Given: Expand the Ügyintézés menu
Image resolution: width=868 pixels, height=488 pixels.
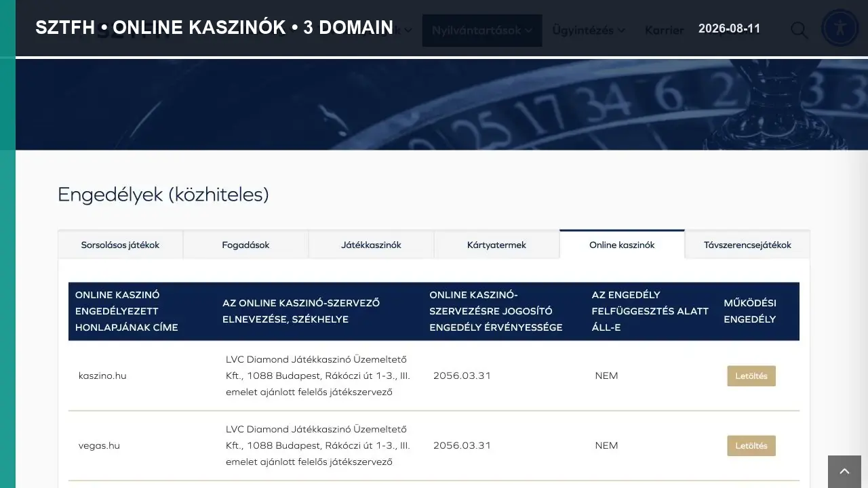Looking at the screenshot, I should coord(589,30).
